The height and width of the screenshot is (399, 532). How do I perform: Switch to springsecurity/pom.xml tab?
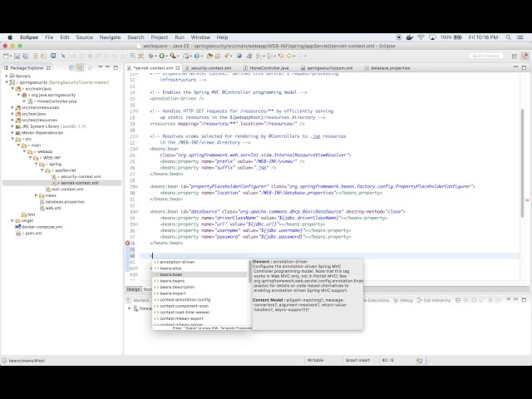point(329,68)
